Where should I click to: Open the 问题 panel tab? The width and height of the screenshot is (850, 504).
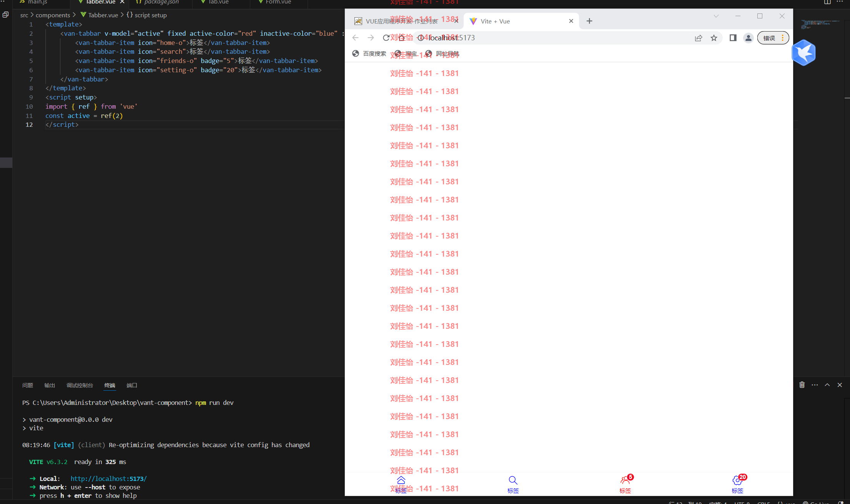click(x=28, y=385)
